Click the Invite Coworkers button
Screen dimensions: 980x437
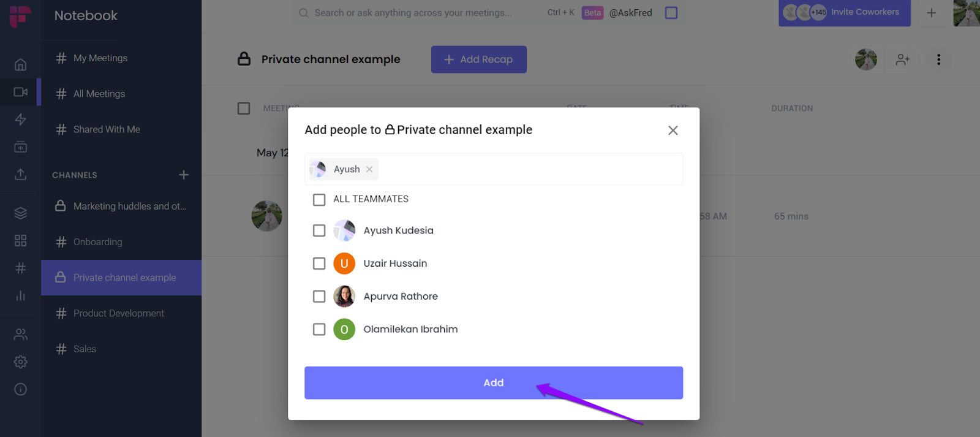point(844,12)
